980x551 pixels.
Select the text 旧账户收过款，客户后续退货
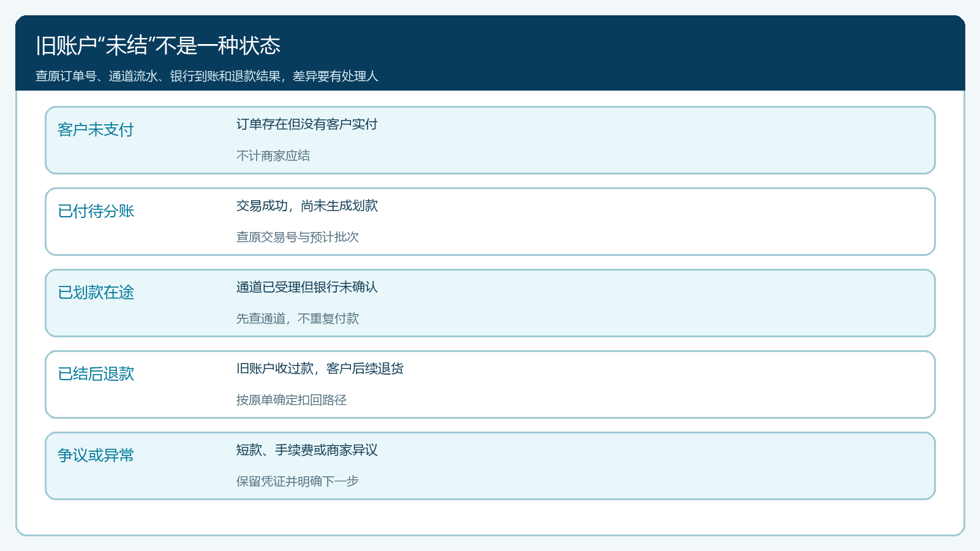point(320,369)
